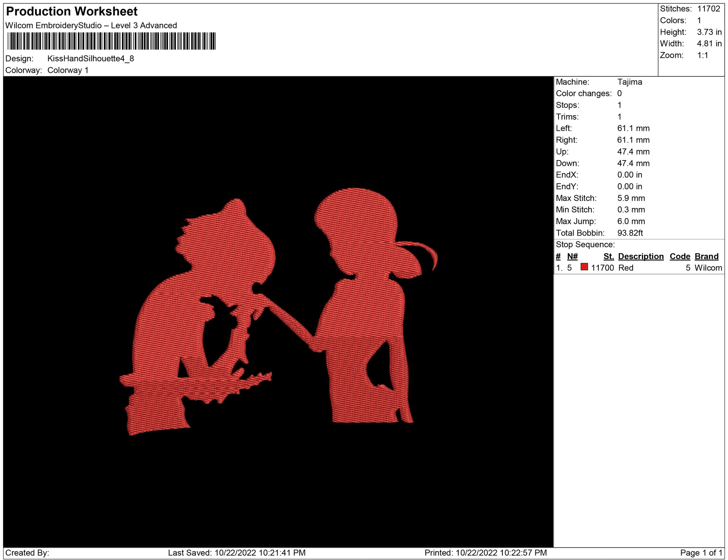
Task: Click the Description column header
Action: [640, 256]
